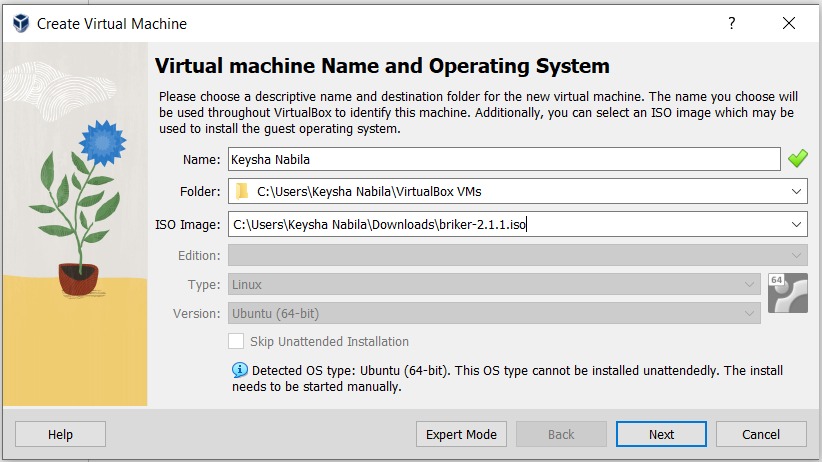Screen dimensions: 822x462
Task: Click the blue flower illustration sidebar image
Action: point(75,224)
